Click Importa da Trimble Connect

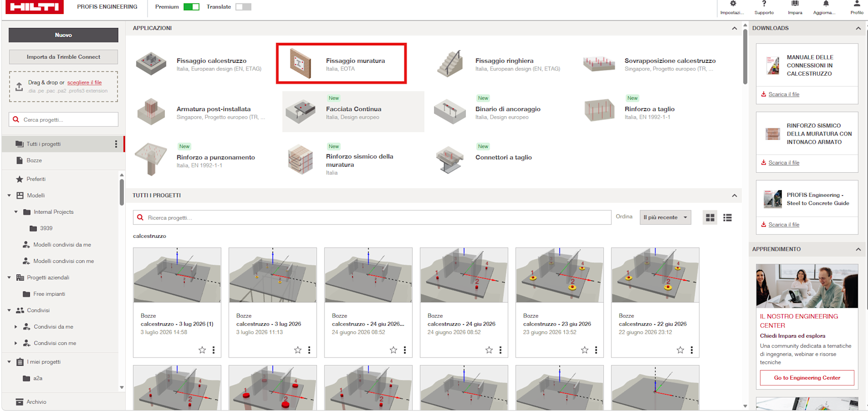tap(63, 57)
